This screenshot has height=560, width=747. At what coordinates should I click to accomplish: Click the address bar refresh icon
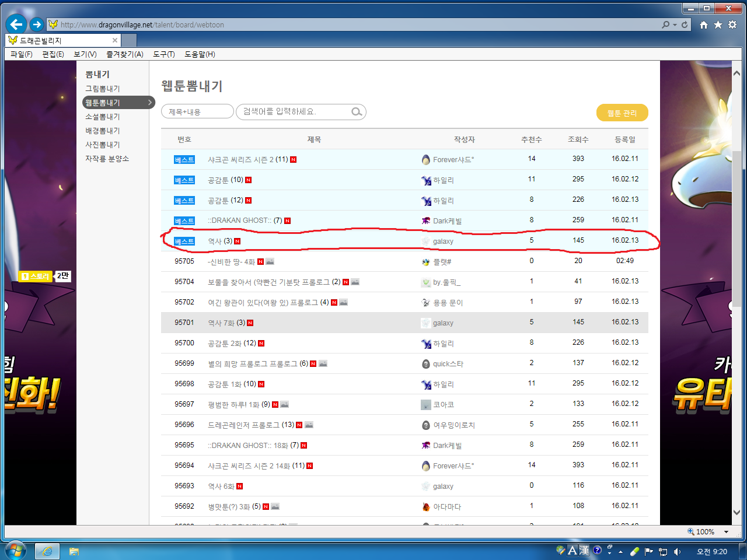pyautogui.click(x=685, y=24)
